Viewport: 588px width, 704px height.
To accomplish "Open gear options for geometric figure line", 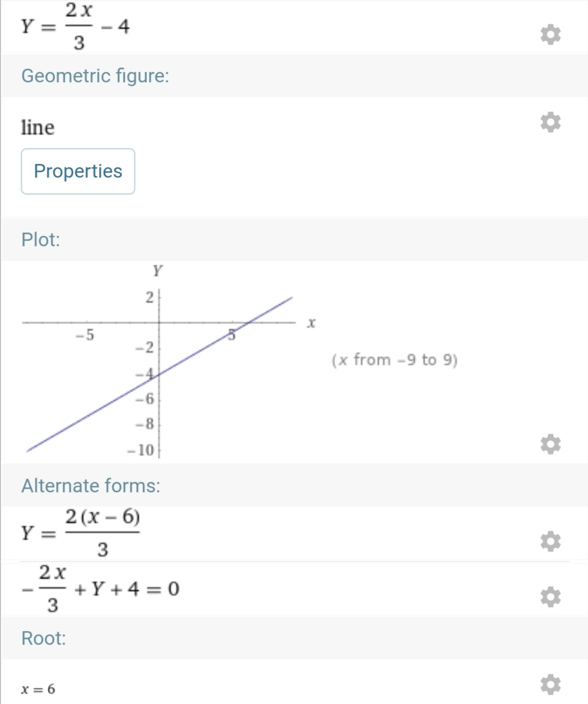I will click(550, 122).
